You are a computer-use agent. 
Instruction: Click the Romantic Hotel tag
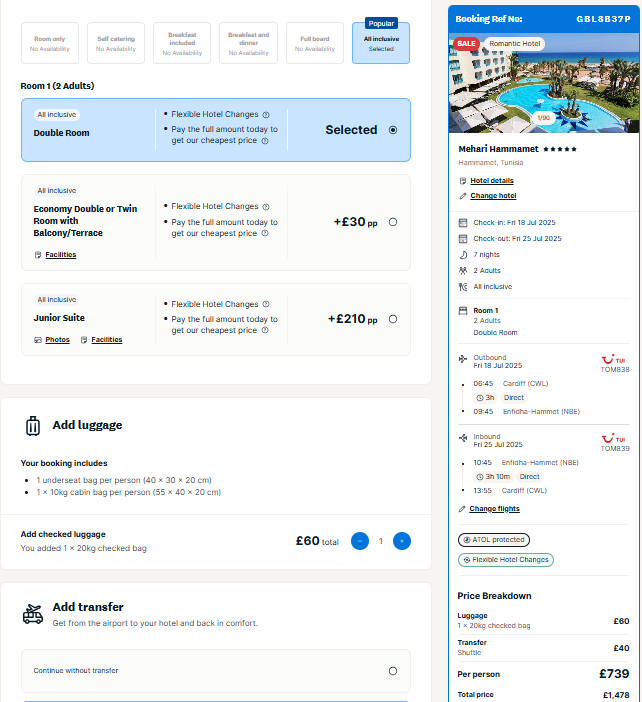[x=514, y=43]
